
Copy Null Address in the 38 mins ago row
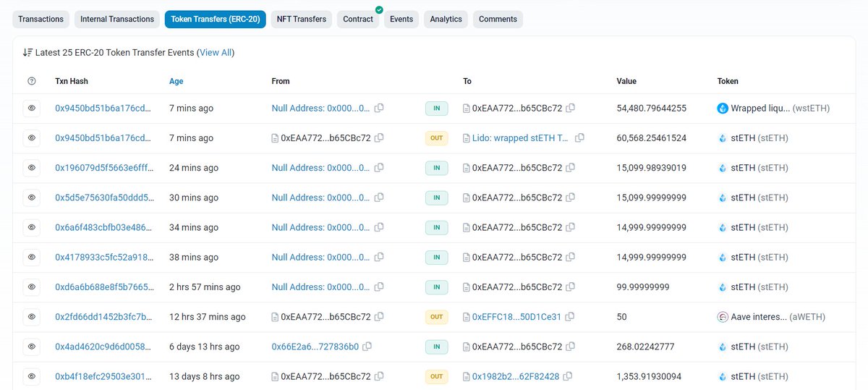(379, 257)
